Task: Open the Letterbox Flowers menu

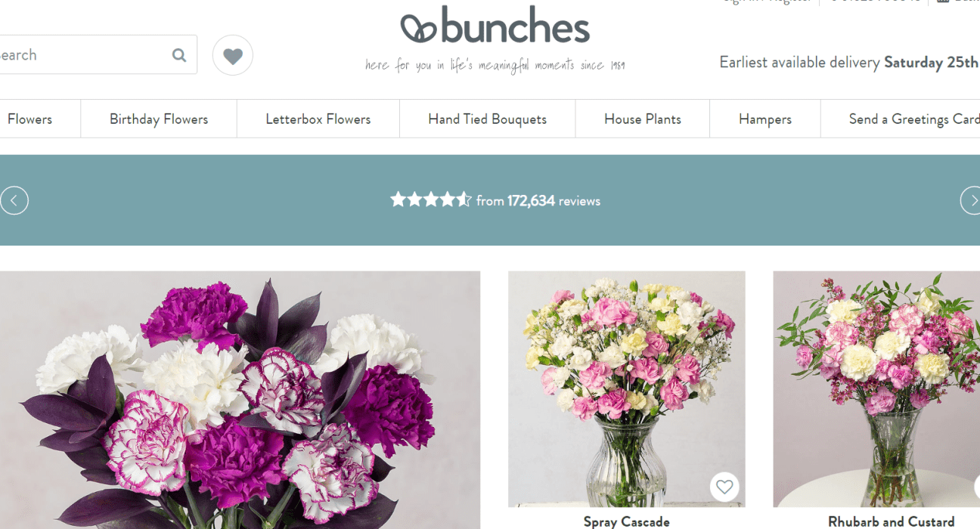Action: pyautogui.click(x=318, y=119)
